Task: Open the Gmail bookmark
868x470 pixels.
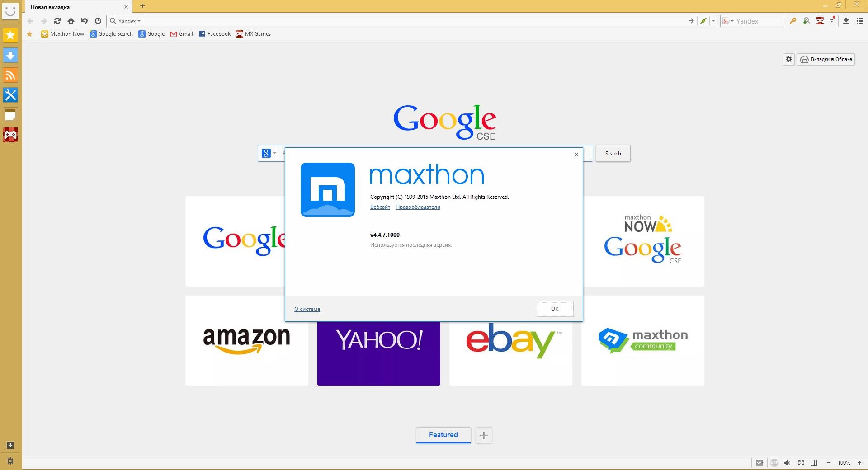Action: tap(181, 34)
